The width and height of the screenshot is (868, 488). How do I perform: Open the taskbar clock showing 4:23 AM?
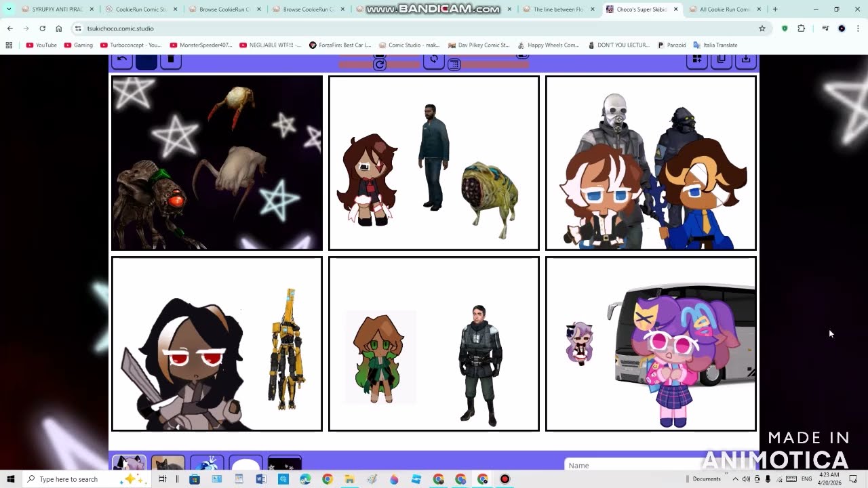click(x=830, y=479)
